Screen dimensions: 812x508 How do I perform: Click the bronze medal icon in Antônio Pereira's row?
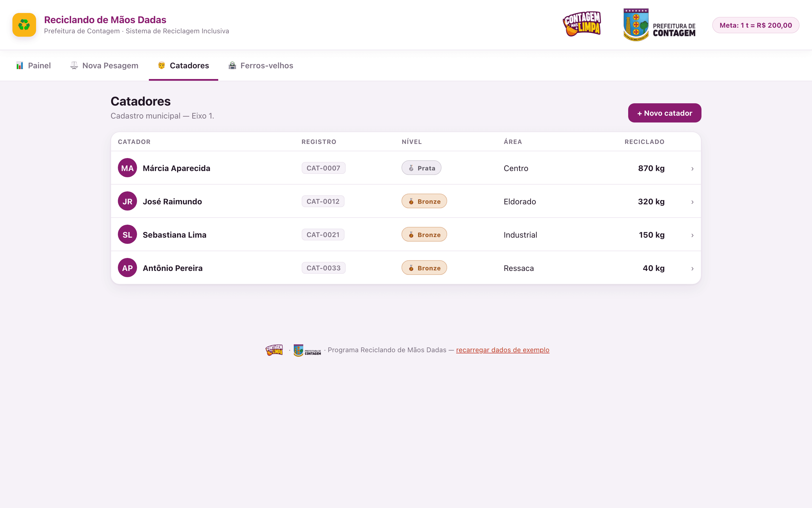coord(411,268)
